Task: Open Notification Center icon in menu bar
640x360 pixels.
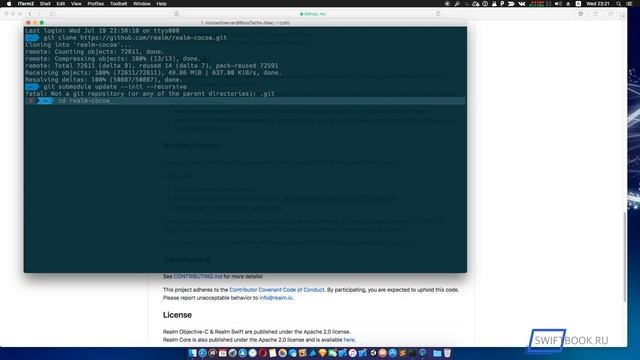Action: click(629, 4)
